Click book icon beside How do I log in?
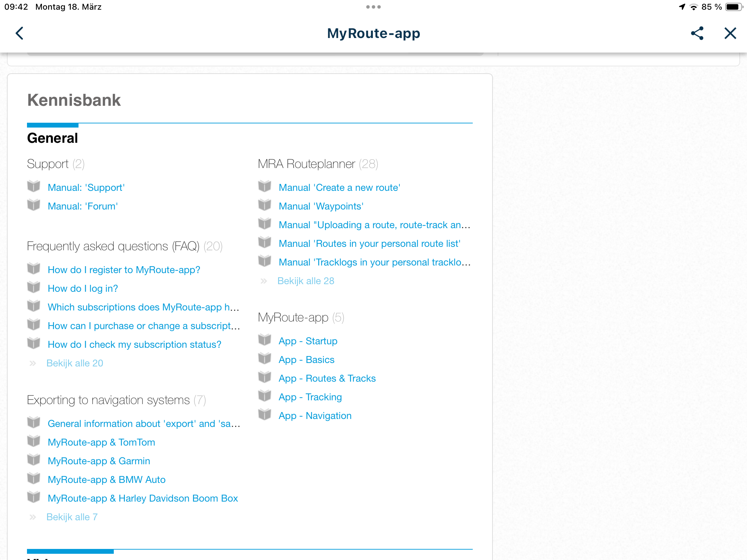 pyautogui.click(x=34, y=287)
